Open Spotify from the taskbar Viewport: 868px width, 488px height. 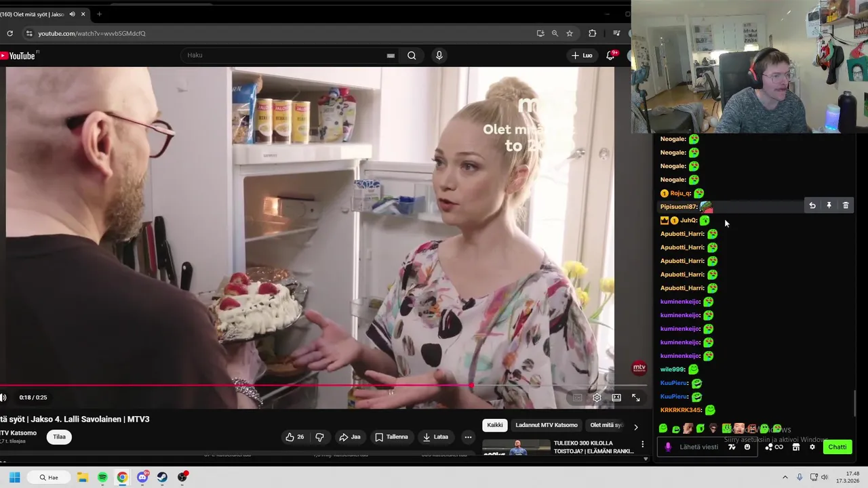coord(102,477)
